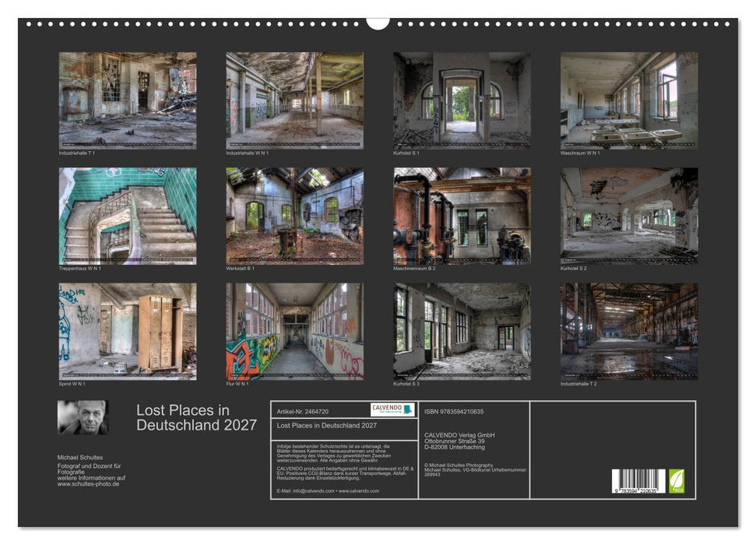The width and height of the screenshot is (756, 545).
Task: Click the barcode number beneath the bars
Action: (636, 490)
